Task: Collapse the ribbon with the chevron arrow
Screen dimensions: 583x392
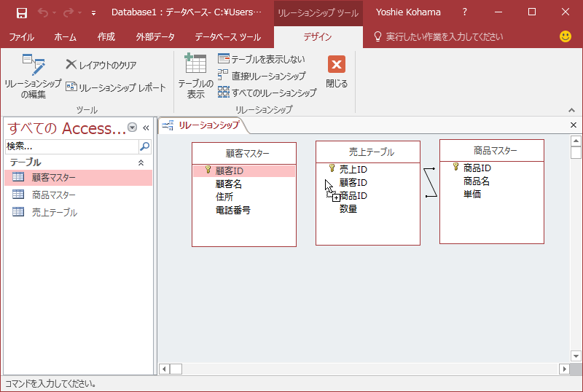Action: pyautogui.click(x=571, y=110)
